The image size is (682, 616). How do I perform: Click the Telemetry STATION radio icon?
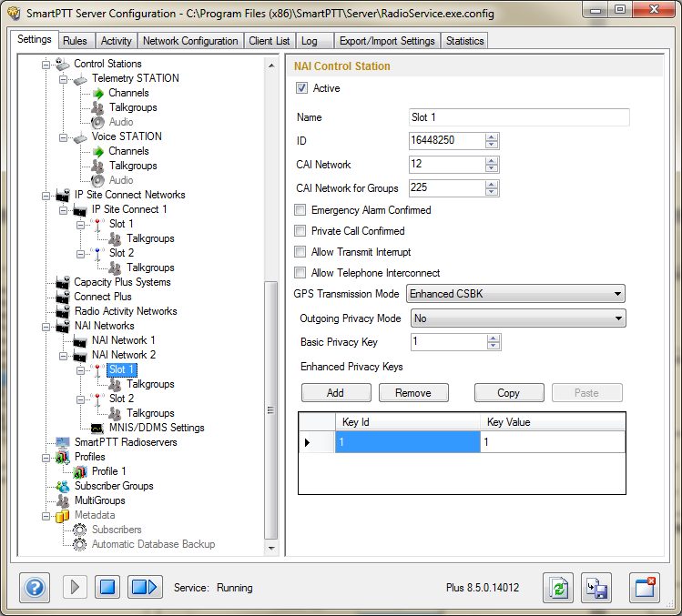80,78
